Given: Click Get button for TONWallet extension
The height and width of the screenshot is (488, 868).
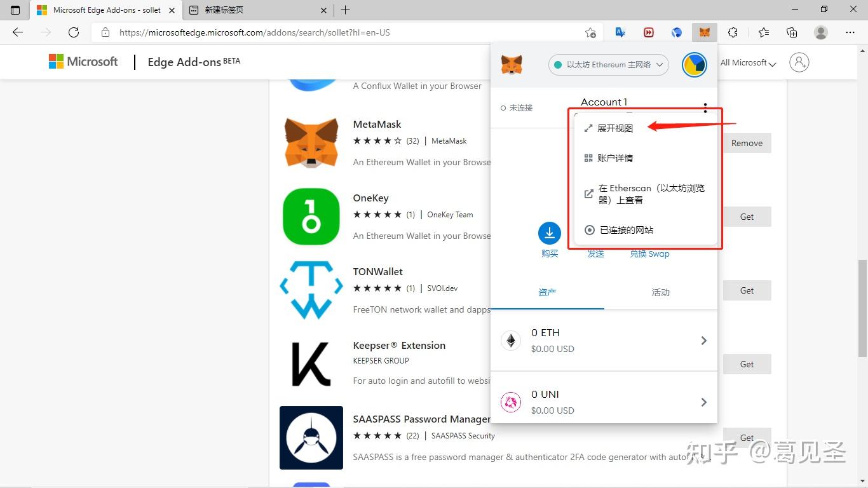Looking at the screenshot, I should tap(747, 290).
